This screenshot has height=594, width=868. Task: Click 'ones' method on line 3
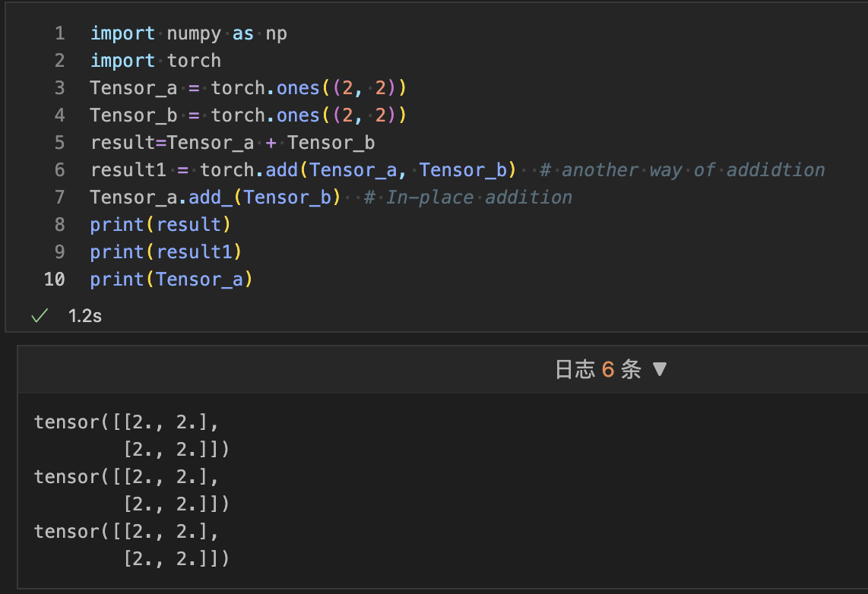[x=298, y=88]
